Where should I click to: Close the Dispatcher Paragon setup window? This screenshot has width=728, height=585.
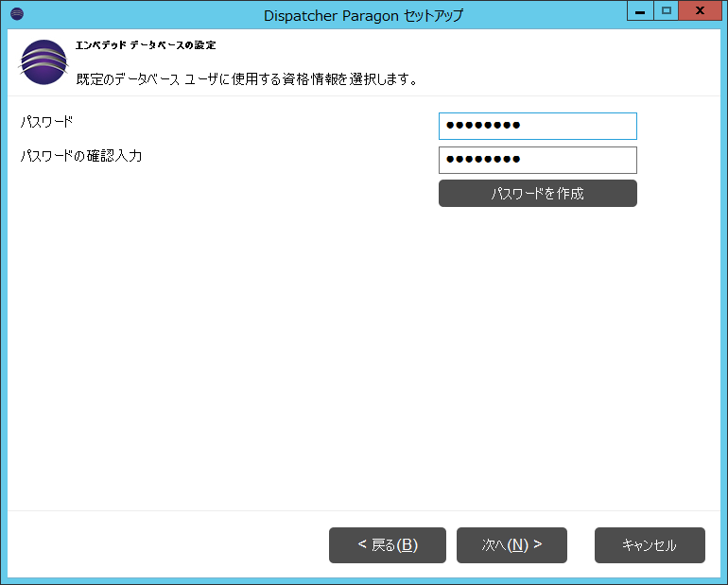701,11
